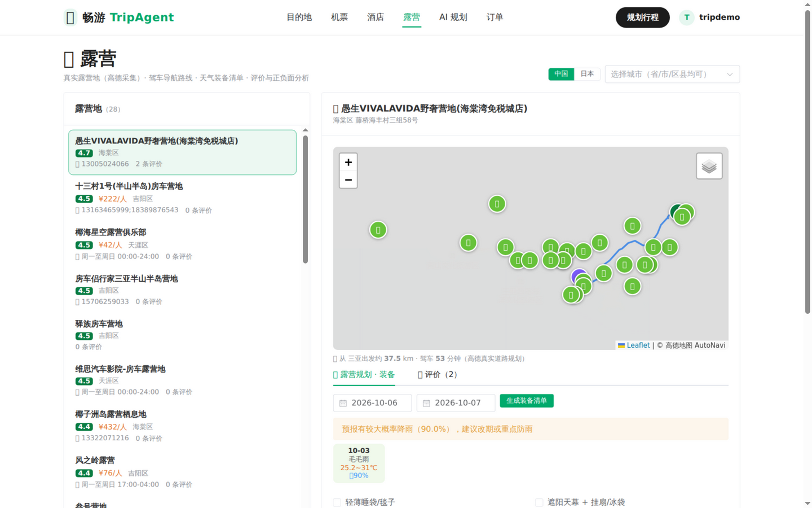Click the tripdemo username

720,17
